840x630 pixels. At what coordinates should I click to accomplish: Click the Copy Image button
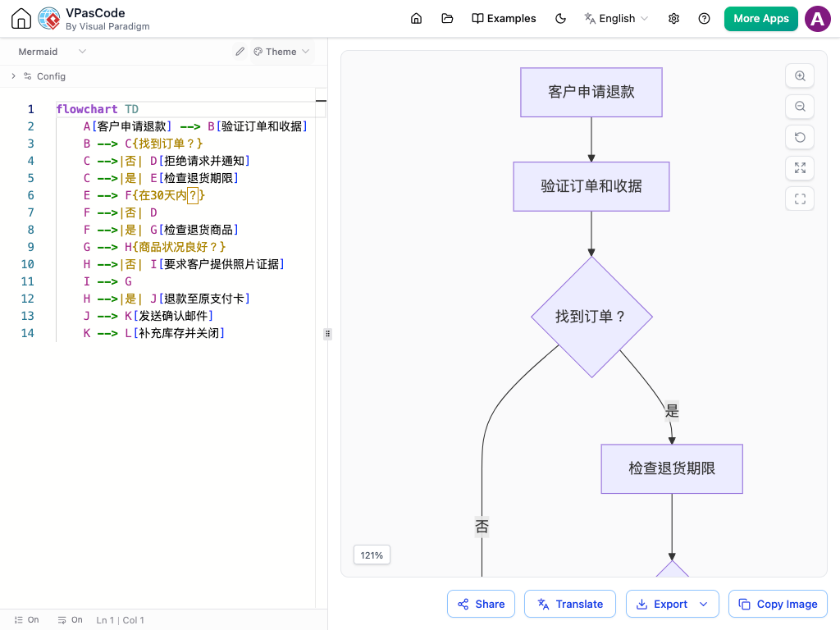778,604
